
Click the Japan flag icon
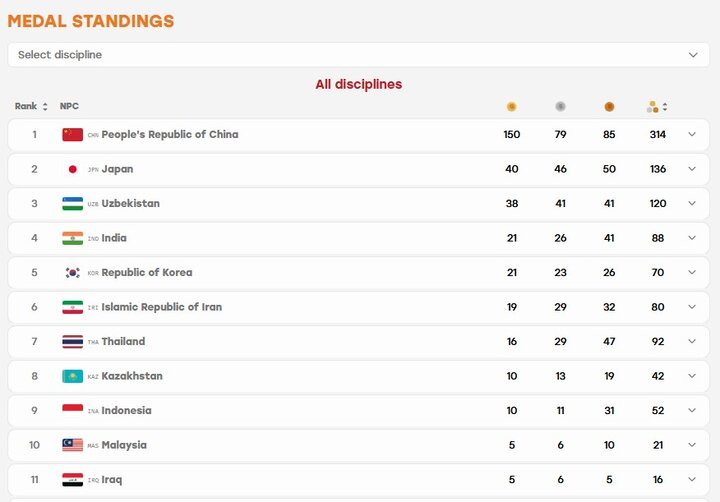point(73,169)
